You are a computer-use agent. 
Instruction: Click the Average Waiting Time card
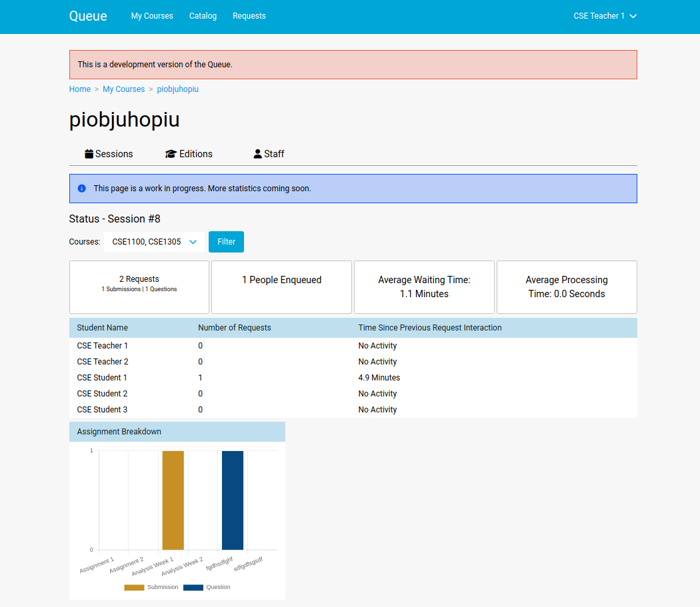click(x=424, y=287)
